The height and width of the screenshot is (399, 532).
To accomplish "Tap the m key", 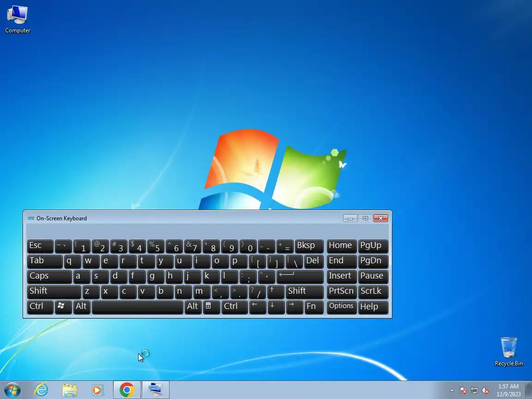I will point(202,292).
